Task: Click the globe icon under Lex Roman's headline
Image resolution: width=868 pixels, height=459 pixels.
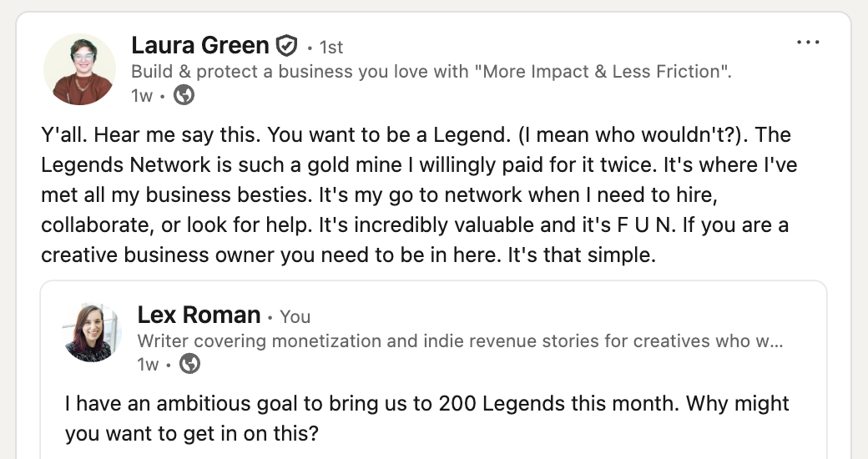Action: pyautogui.click(x=190, y=364)
